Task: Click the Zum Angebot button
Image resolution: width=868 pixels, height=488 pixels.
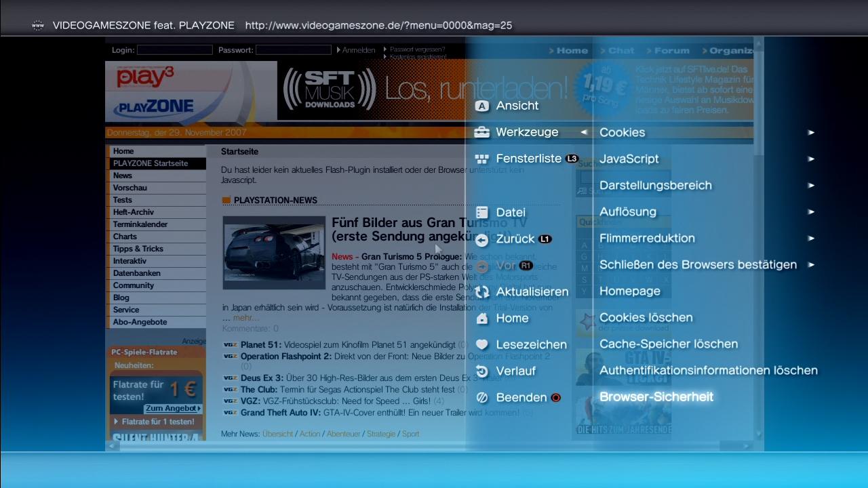Action: (x=173, y=409)
